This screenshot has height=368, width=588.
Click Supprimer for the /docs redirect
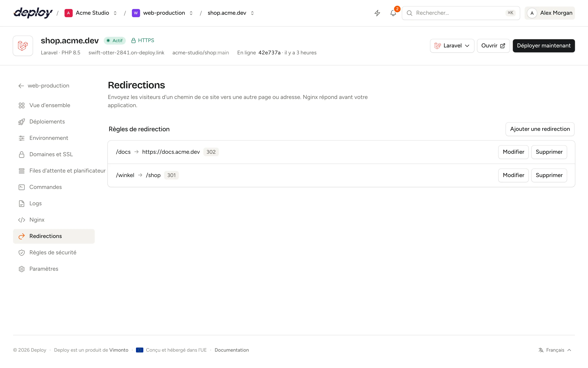pyautogui.click(x=549, y=152)
